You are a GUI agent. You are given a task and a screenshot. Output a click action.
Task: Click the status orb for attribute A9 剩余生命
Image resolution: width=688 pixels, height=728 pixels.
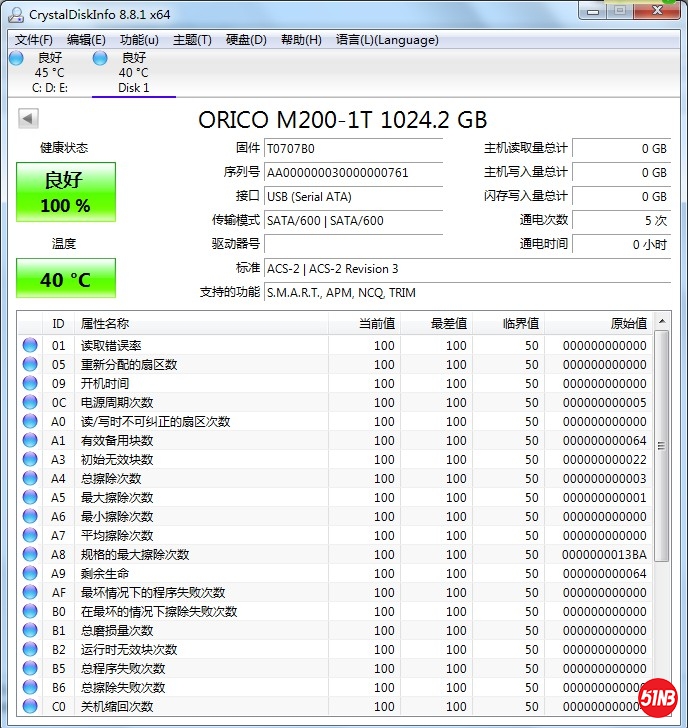click(30, 574)
